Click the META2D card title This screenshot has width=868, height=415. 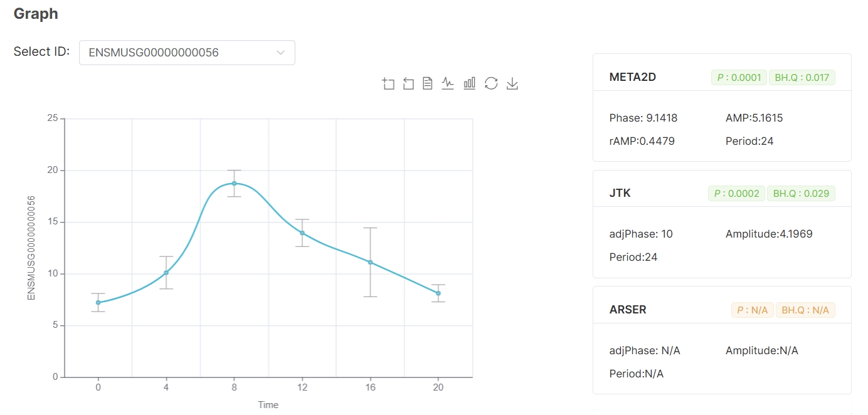pos(633,78)
